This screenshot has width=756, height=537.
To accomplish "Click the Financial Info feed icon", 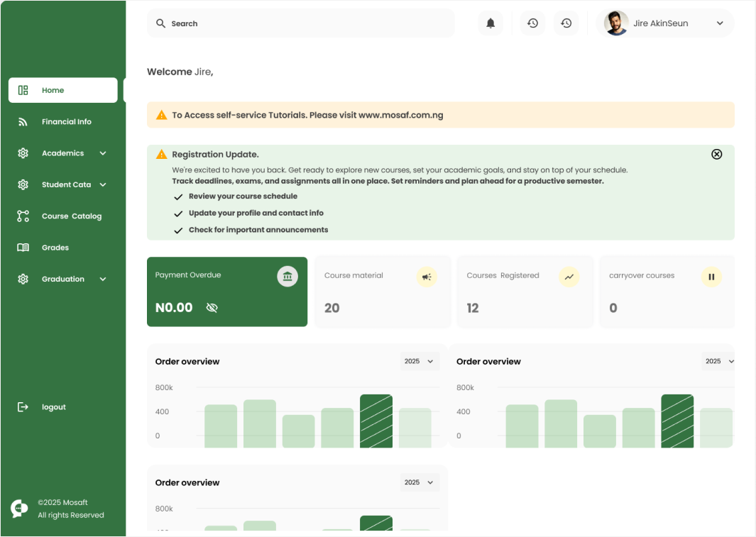I will 22,121.
